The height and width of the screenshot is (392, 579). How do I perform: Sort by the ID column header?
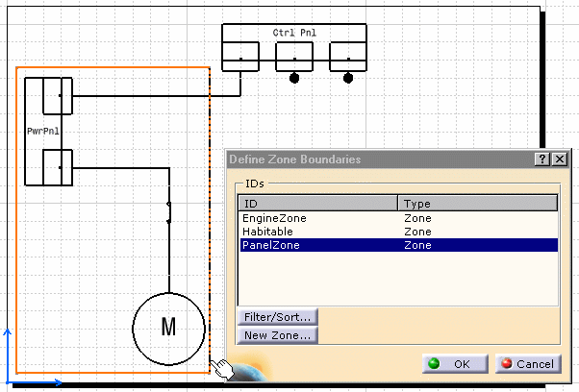point(317,204)
